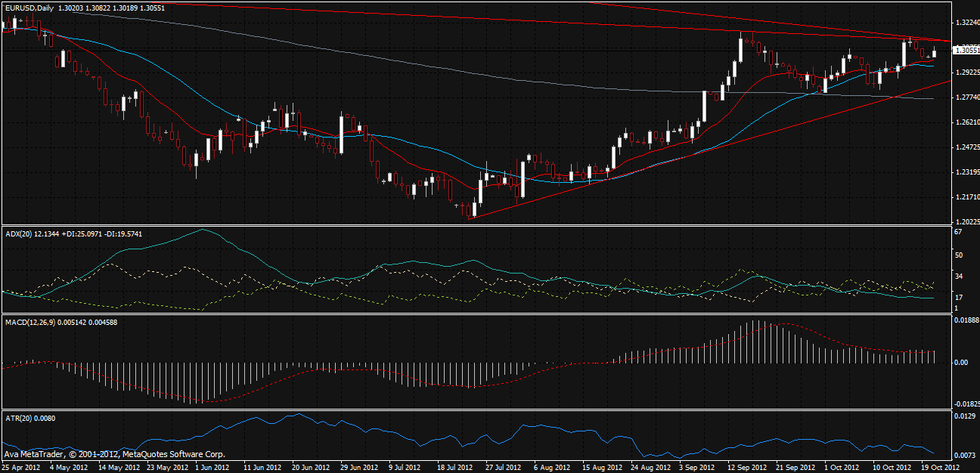Click the 3 Sep 2012 date label
The image size is (980, 473).
[695, 467]
